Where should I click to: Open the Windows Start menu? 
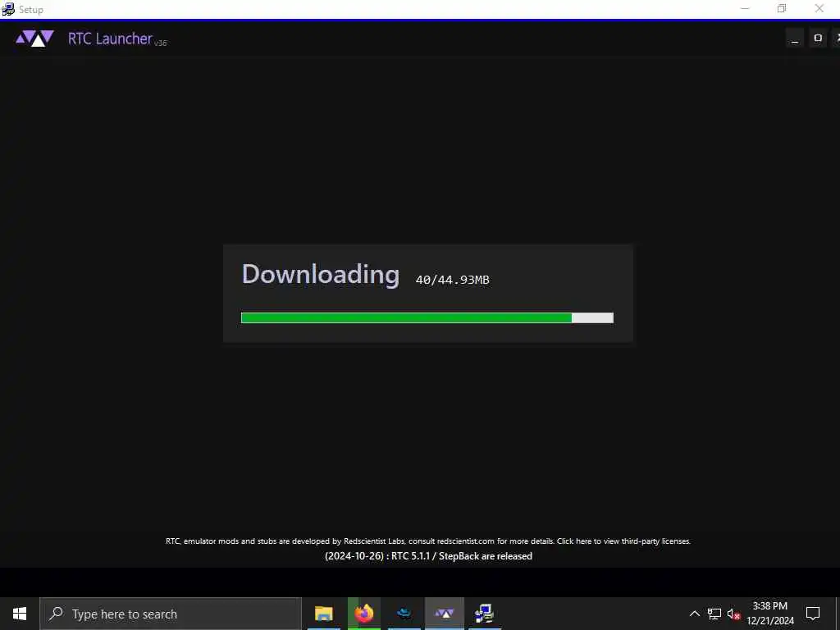click(20, 614)
